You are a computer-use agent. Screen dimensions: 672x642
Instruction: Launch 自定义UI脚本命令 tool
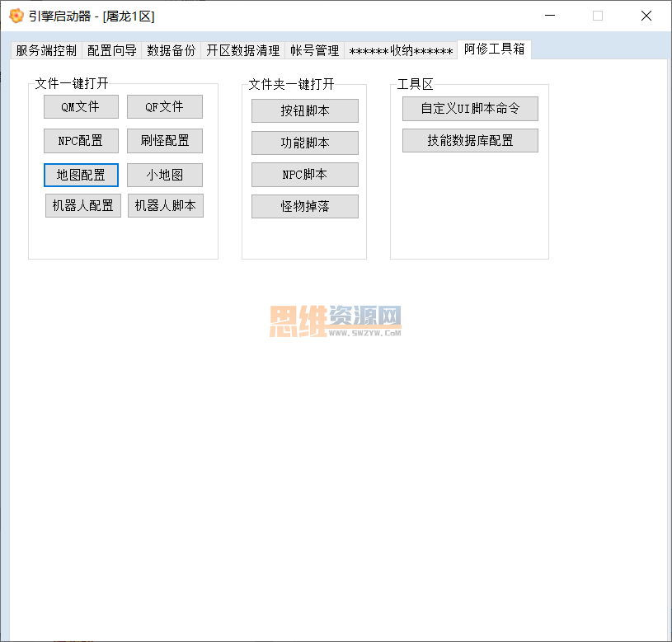click(470, 108)
